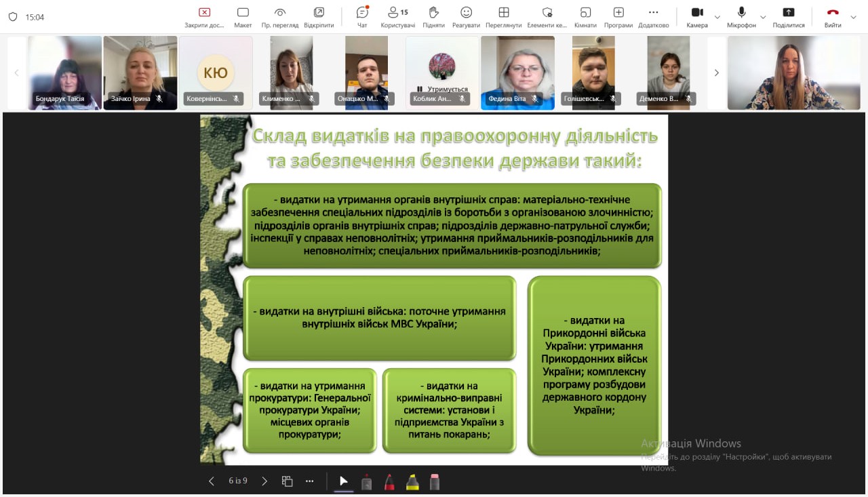Open slide grid view below the presentation
The width and height of the screenshot is (868, 497).
[287, 481]
